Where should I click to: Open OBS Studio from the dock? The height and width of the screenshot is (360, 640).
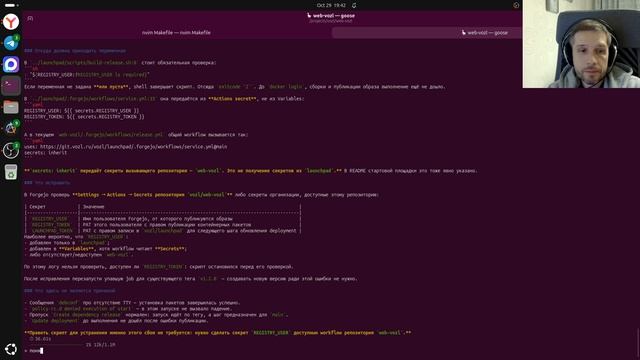[x=11, y=150]
